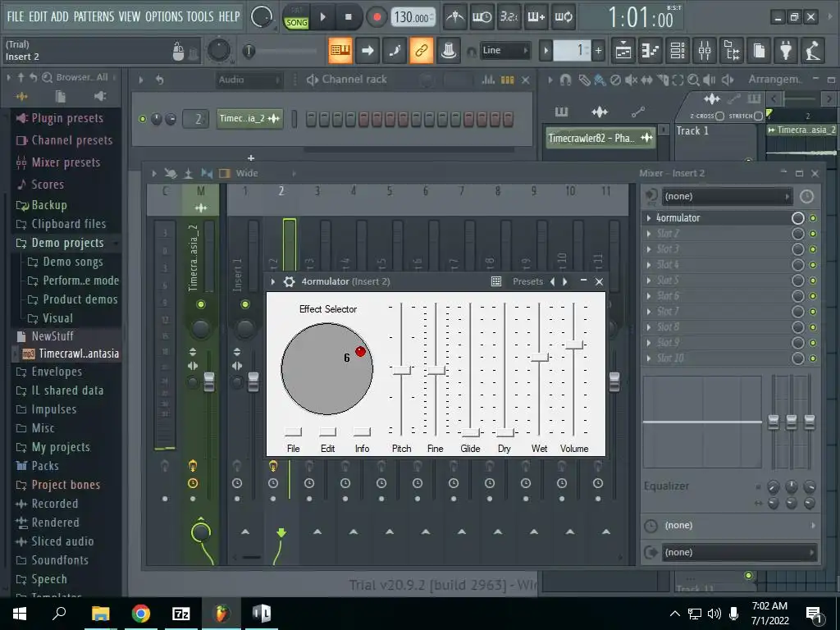Screen dimensions: 840x630
Task: Click the Stop transport button
Action: 348,17
